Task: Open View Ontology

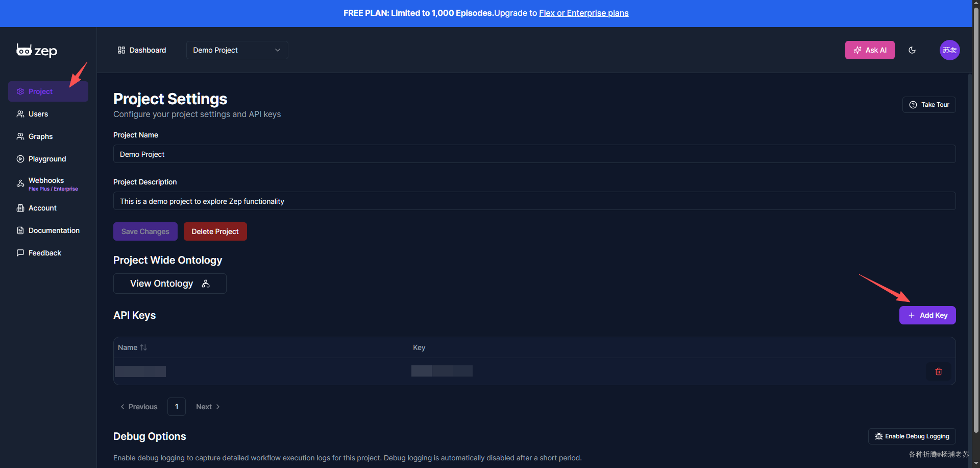Action: (170, 284)
